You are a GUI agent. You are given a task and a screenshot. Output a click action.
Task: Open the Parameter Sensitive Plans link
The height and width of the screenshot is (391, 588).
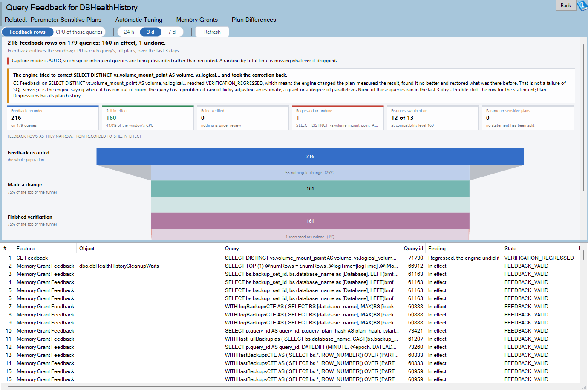tap(66, 20)
